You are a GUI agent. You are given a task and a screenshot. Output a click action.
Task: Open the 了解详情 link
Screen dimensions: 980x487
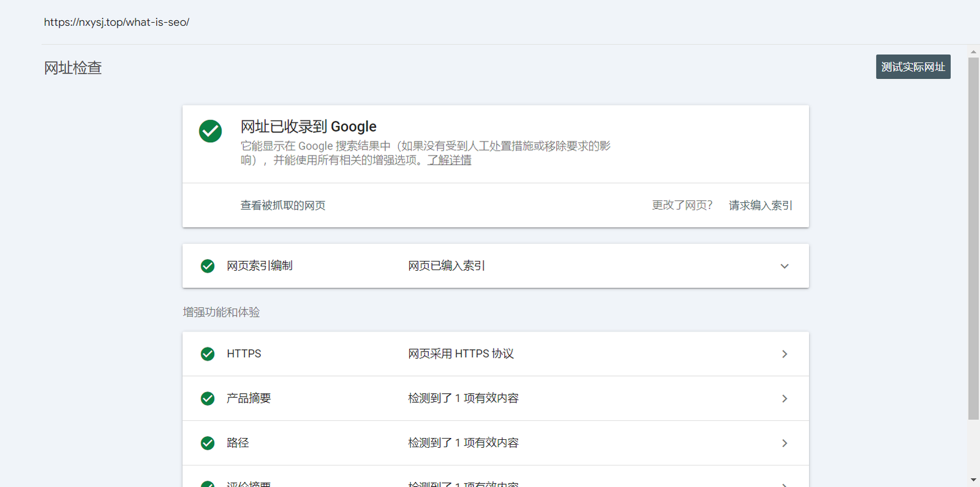pyautogui.click(x=449, y=160)
